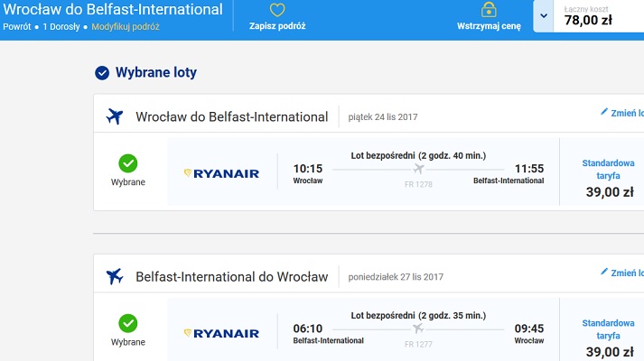Image resolution: width=644 pixels, height=361 pixels.
Task: Click the pencil icon on return flight header
Action: [604, 272]
